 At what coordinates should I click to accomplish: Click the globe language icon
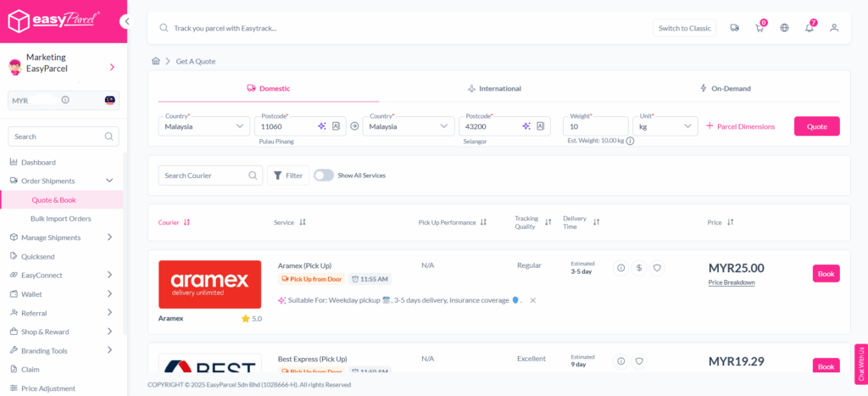tap(784, 28)
